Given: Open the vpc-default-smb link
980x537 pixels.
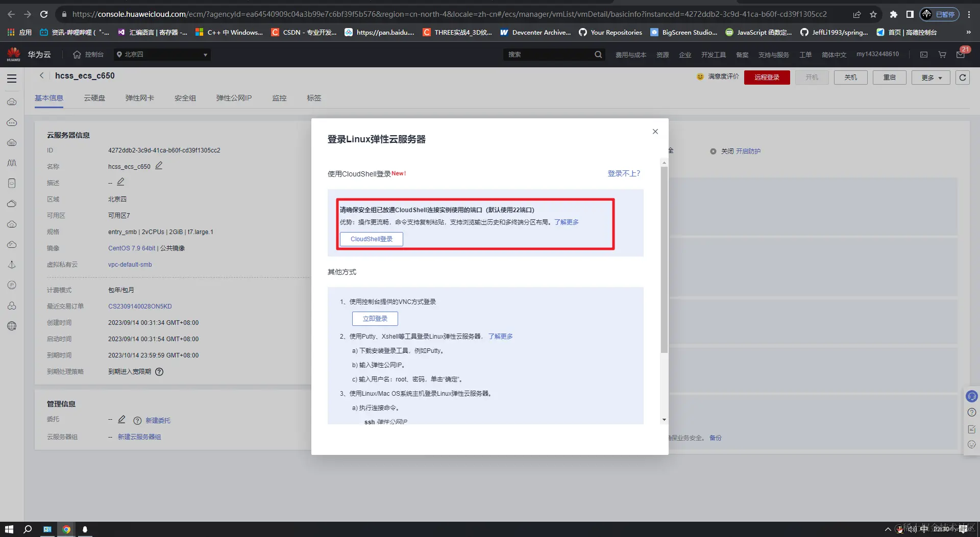Looking at the screenshot, I should click(x=130, y=265).
